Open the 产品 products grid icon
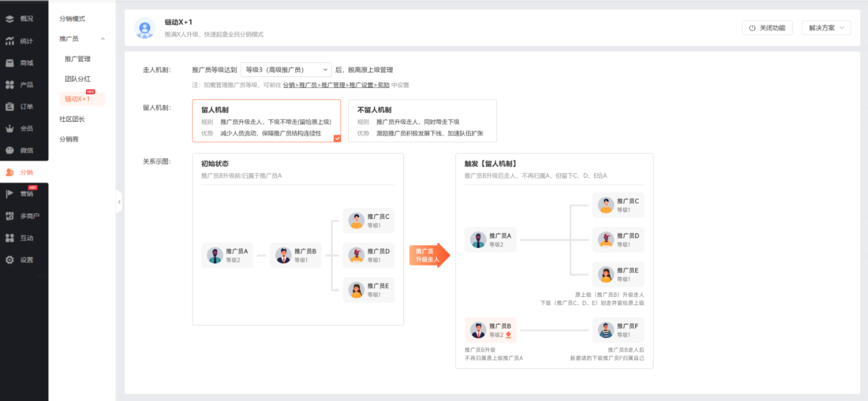The width and height of the screenshot is (868, 401). tap(10, 85)
